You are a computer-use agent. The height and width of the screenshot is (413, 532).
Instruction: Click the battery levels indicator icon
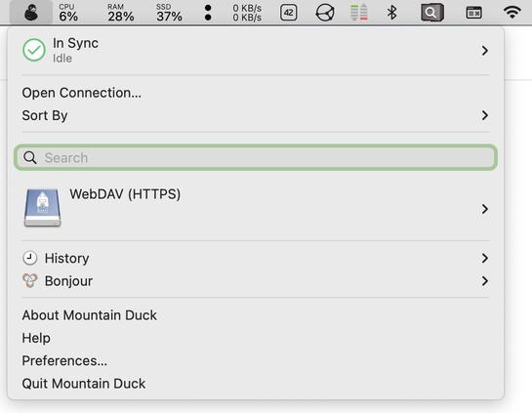(359, 13)
